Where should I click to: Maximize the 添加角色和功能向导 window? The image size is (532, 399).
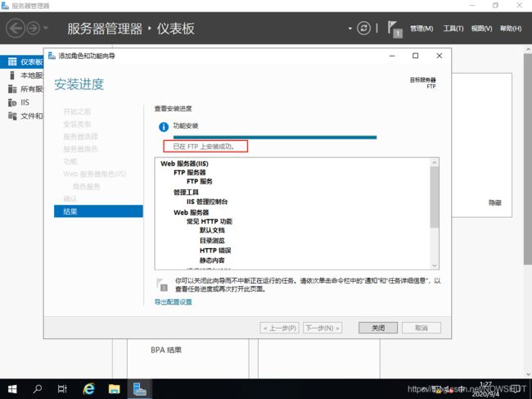pos(415,56)
